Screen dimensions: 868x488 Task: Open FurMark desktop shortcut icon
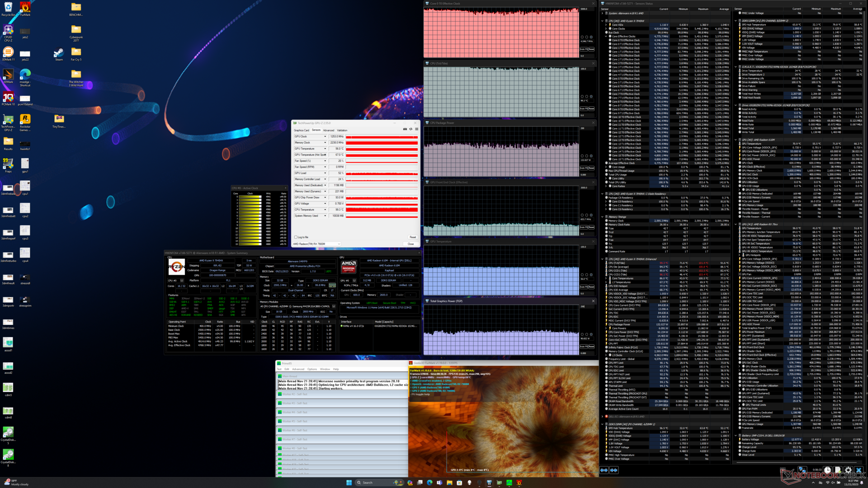tap(25, 8)
